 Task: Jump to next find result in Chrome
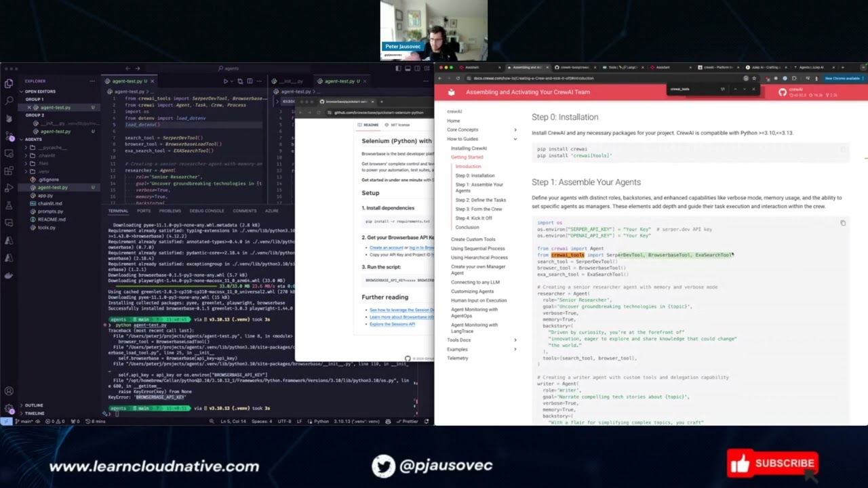(x=743, y=89)
